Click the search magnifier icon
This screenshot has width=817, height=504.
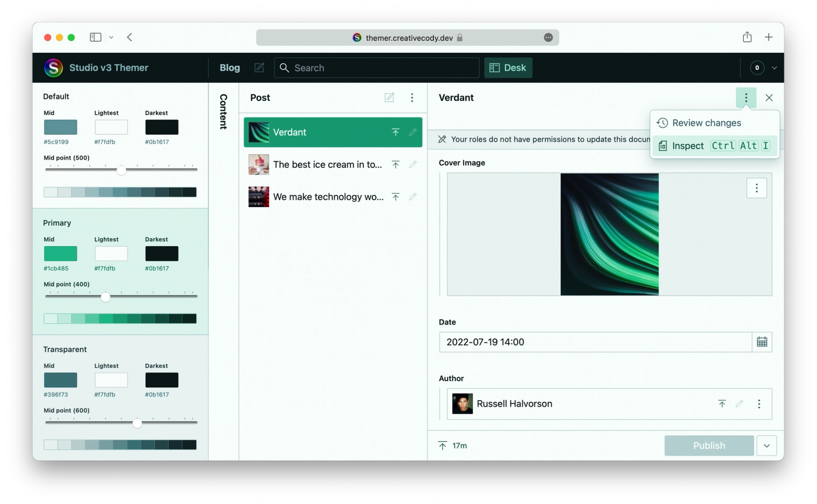[x=284, y=68]
